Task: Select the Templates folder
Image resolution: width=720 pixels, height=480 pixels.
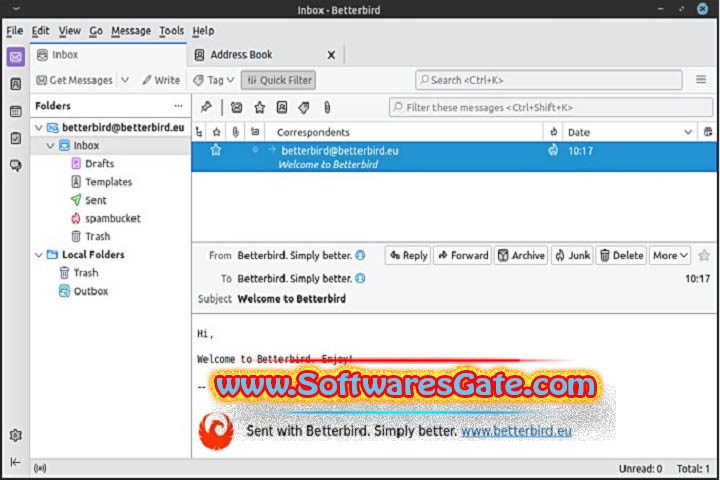Action: [x=108, y=182]
